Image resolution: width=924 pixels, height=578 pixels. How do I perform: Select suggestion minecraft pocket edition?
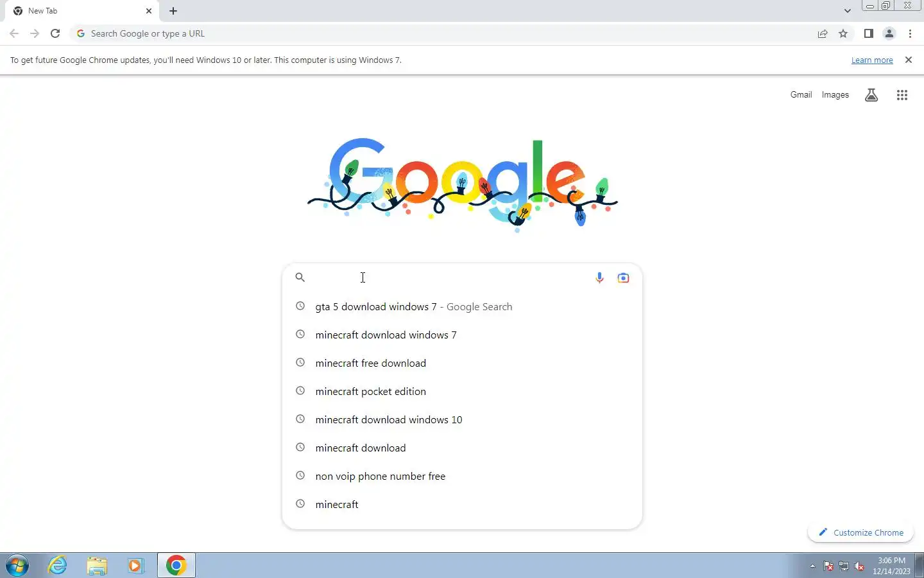462,391
